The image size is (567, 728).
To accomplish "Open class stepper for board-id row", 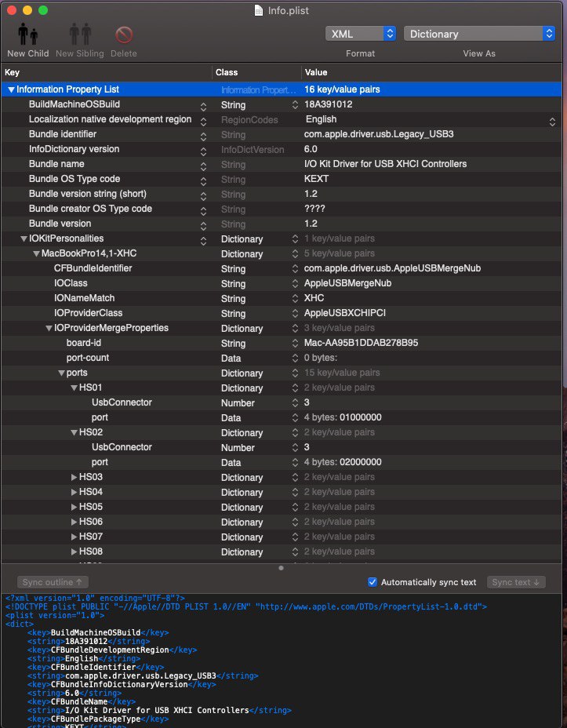I will click(x=295, y=343).
